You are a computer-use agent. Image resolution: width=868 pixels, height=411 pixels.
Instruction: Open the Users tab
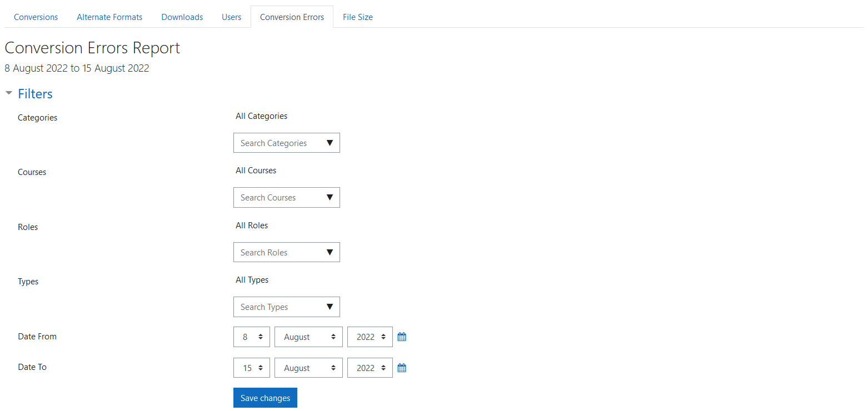231,17
